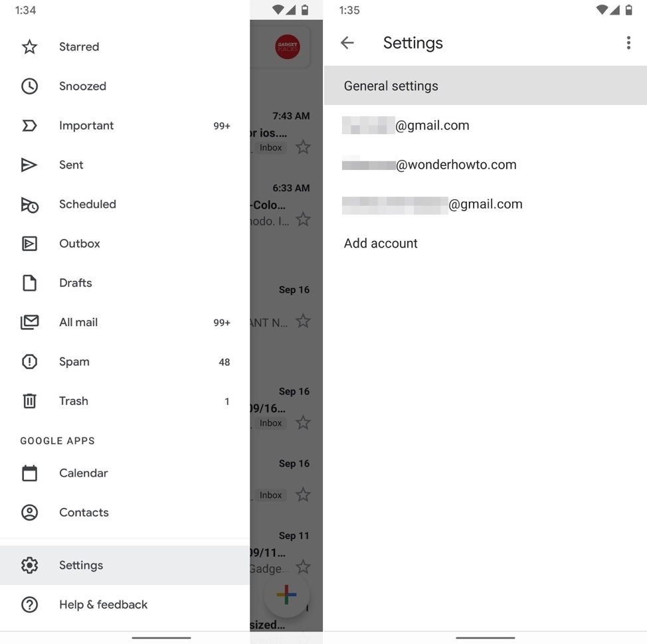Open Scheduled using its send-clock icon
The height and width of the screenshot is (644, 647).
pyautogui.click(x=29, y=204)
